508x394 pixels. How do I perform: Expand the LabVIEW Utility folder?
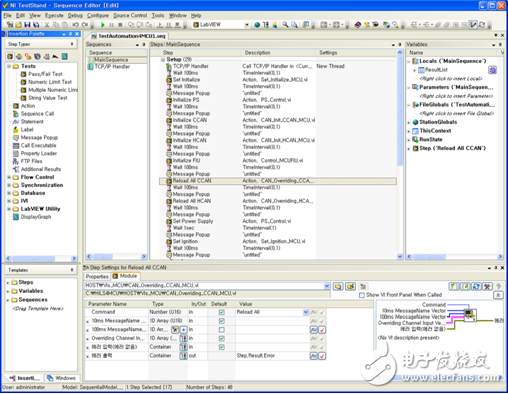point(9,209)
